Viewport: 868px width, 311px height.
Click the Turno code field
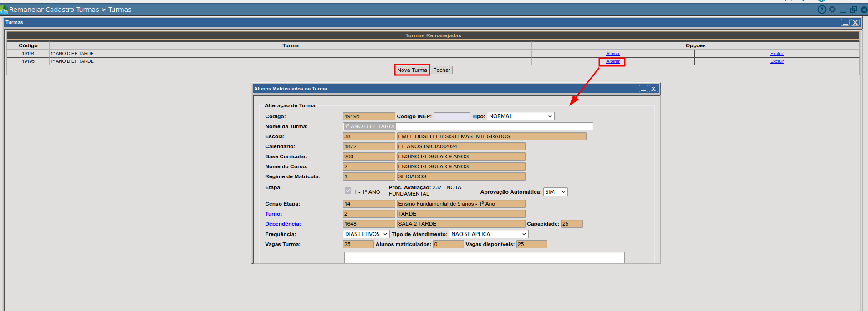[x=369, y=214]
